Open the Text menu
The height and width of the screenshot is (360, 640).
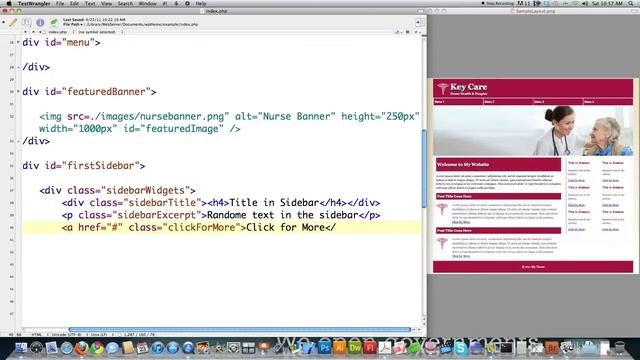tap(90, 3)
